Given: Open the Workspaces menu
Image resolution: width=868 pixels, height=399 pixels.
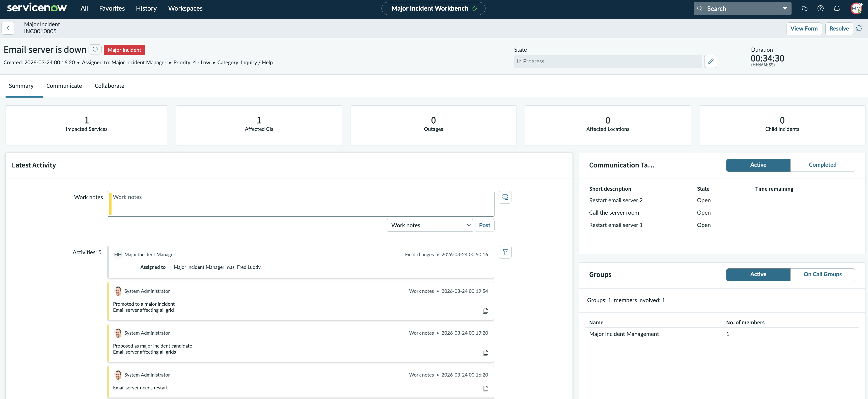Looking at the screenshot, I should pyautogui.click(x=185, y=8).
